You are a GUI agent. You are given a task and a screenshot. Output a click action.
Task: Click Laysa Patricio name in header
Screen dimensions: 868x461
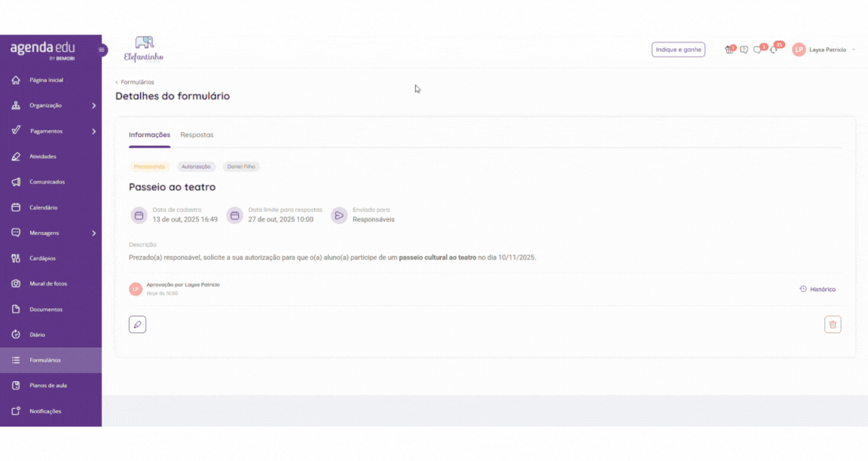pyautogui.click(x=827, y=50)
